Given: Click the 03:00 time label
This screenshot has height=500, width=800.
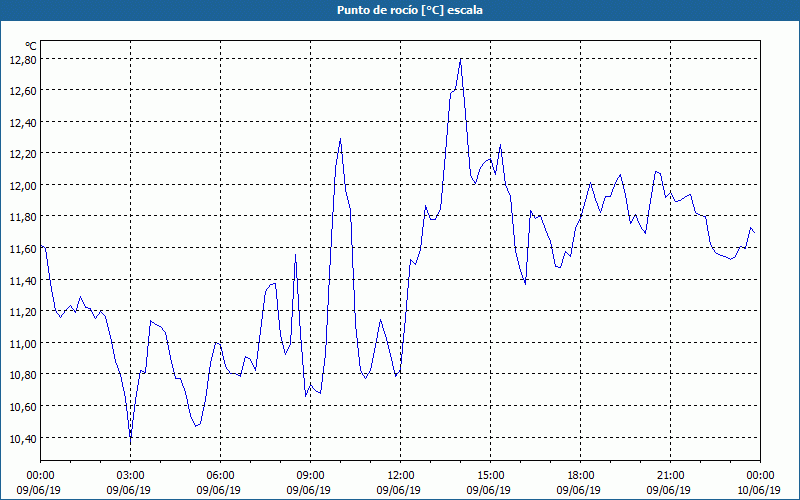Looking at the screenshot, I should [x=131, y=476].
